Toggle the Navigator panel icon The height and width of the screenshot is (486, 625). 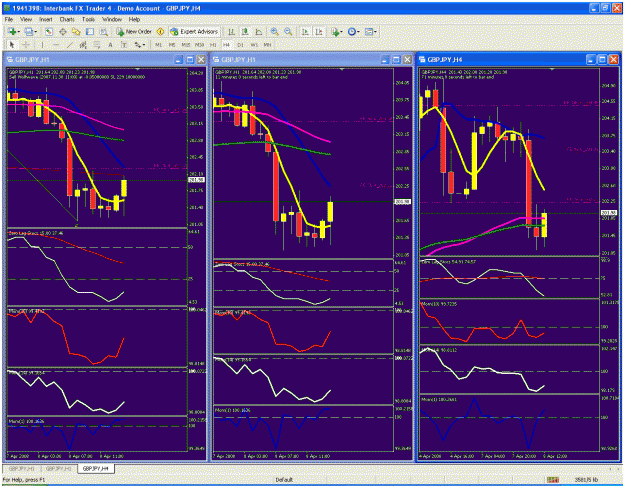[x=76, y=31]
